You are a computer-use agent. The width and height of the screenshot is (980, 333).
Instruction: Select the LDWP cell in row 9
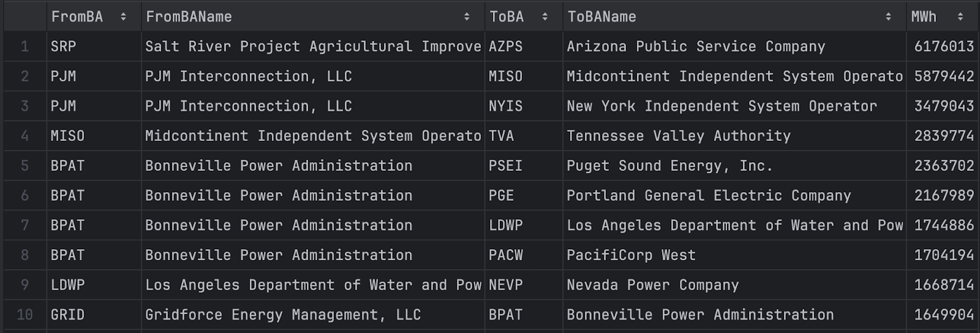click(x=94, y=285)
